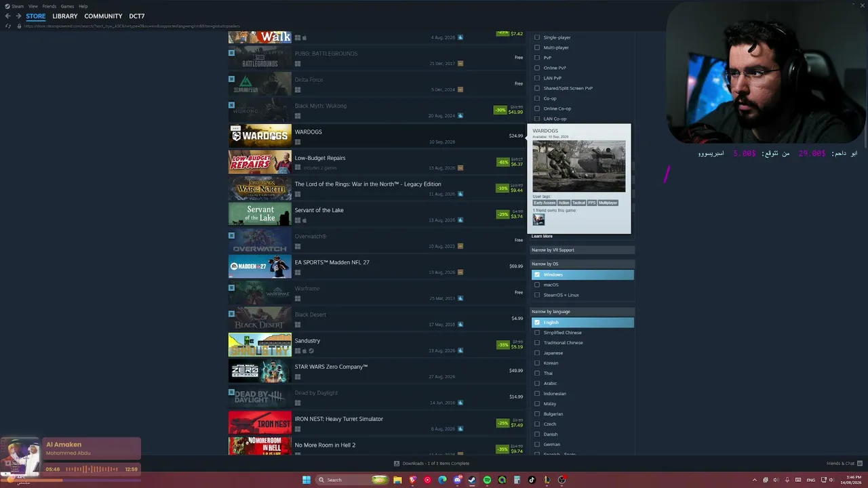Open the Sandustry capsule image
This screenshot has height=488, width=868.
pos(260,344)
